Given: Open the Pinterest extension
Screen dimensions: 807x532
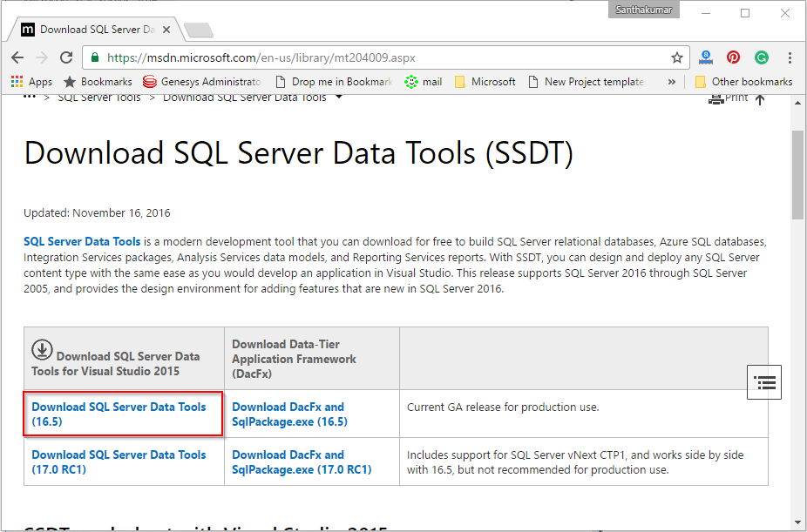Looking at the screenshot, I should click(733, 57).
